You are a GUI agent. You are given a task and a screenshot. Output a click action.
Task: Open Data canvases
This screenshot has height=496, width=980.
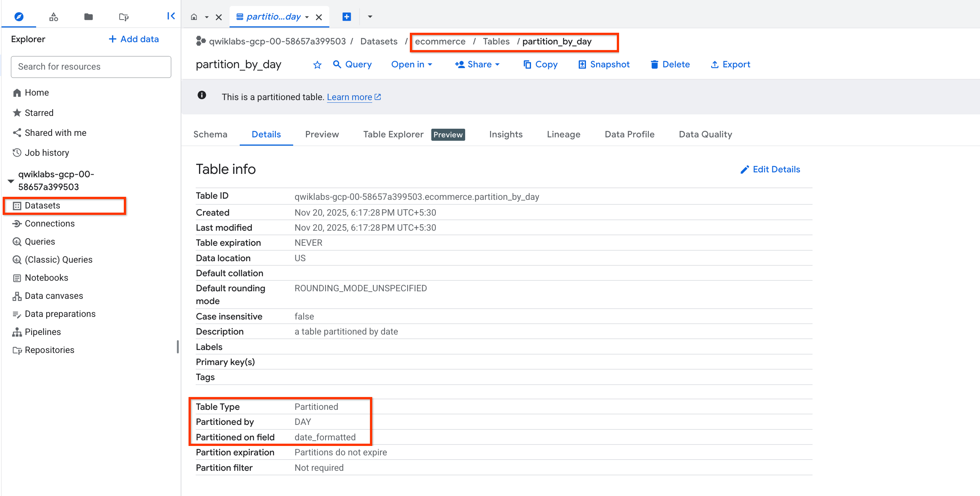point(54,295)
